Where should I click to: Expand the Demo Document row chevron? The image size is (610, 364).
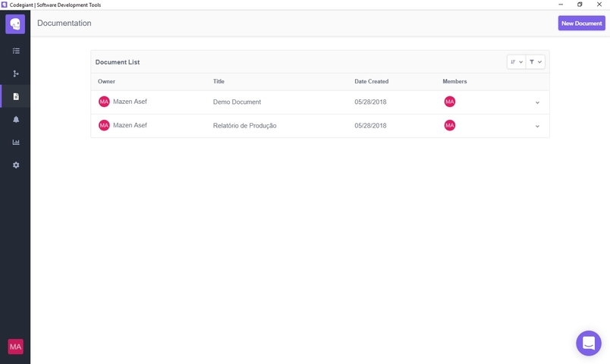[537, 102]
